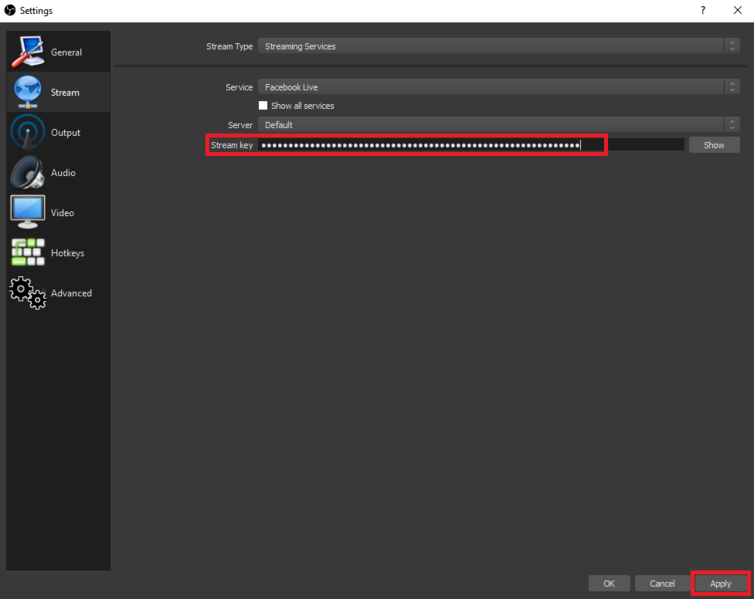754x599 pixels.
Task: Select the Audio speaker icon
Action: [28, 172]
